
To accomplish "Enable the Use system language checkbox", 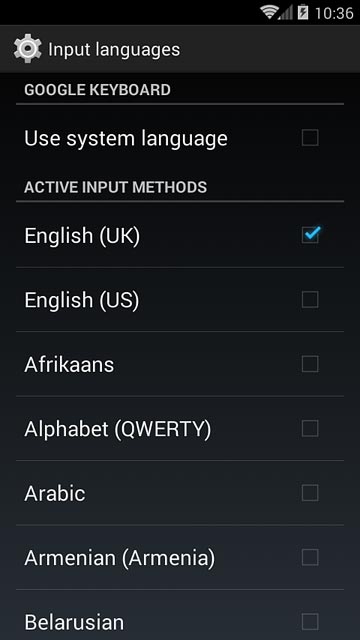I will 310,138.
